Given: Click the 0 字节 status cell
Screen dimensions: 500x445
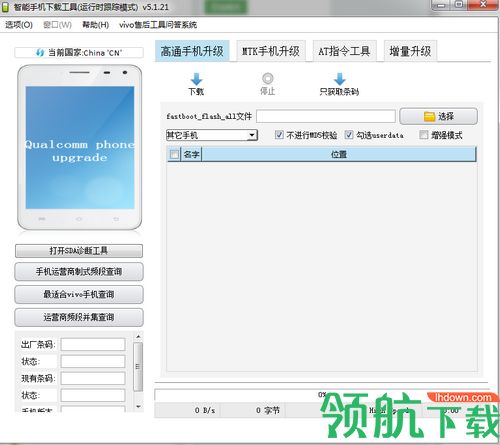Looking at the screenshot, I should pos(253,410).
